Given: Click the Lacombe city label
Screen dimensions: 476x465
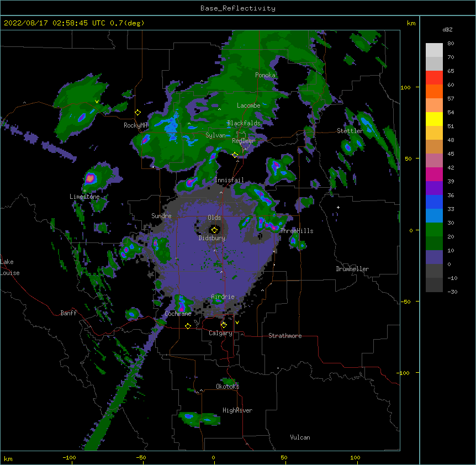Looking at the screenshot, I should pyautogui.click(x=248, y=105).
